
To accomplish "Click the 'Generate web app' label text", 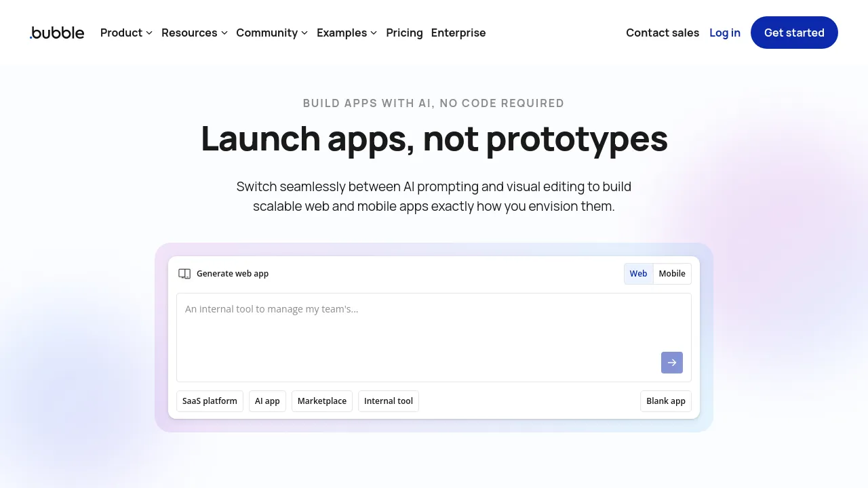I will pyautogui.click(x=233, y=274).
